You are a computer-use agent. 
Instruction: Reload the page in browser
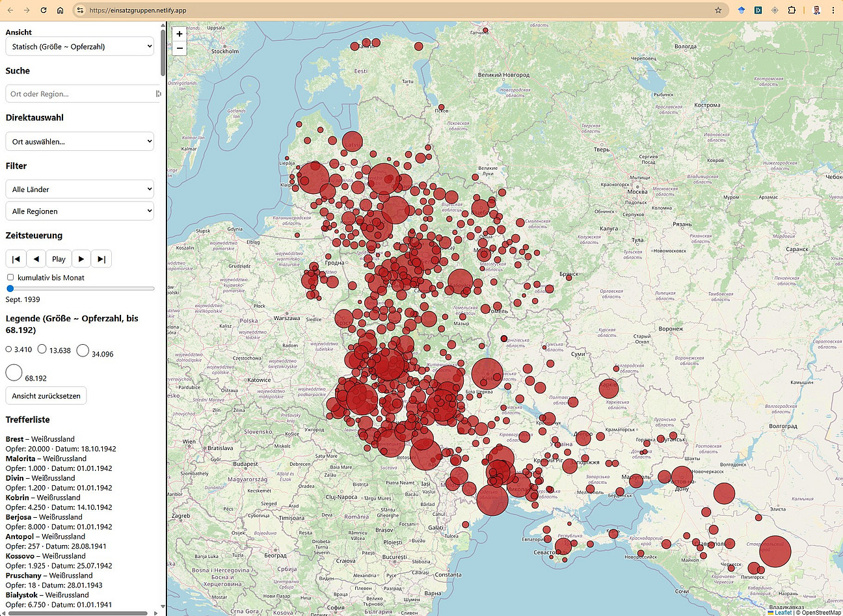point(44,10)
